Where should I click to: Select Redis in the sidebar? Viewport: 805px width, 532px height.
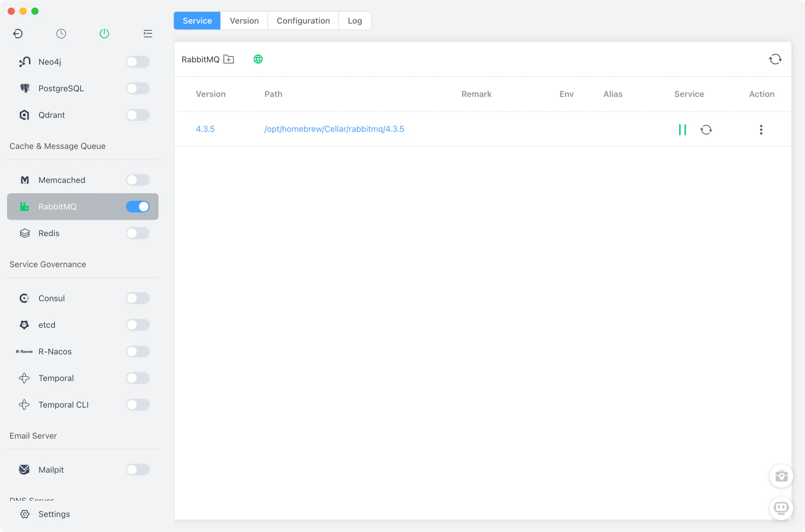83,233
